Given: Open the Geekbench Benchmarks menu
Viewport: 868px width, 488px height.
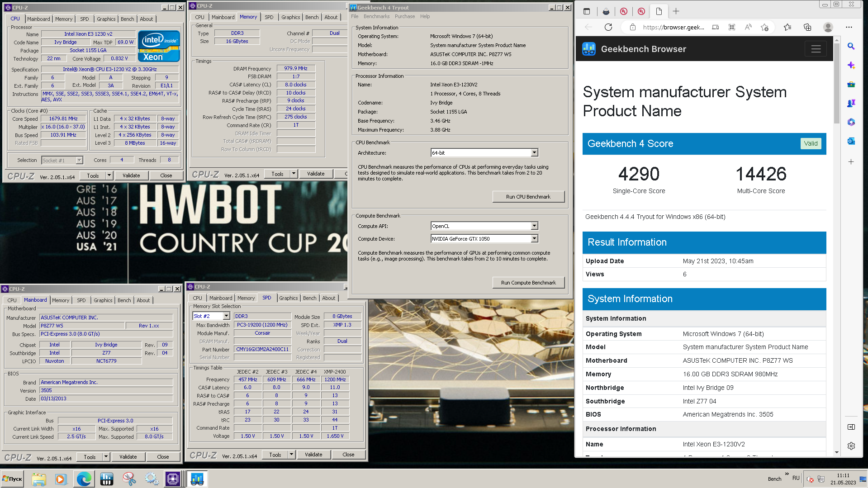Looking at the screenshot, I should [376, 16].
